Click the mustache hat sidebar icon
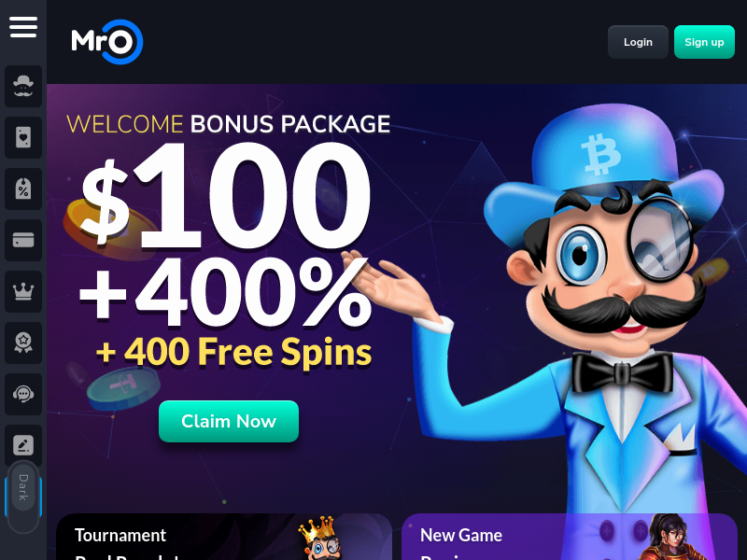This screenshot has height=560, width=747. 23,86
